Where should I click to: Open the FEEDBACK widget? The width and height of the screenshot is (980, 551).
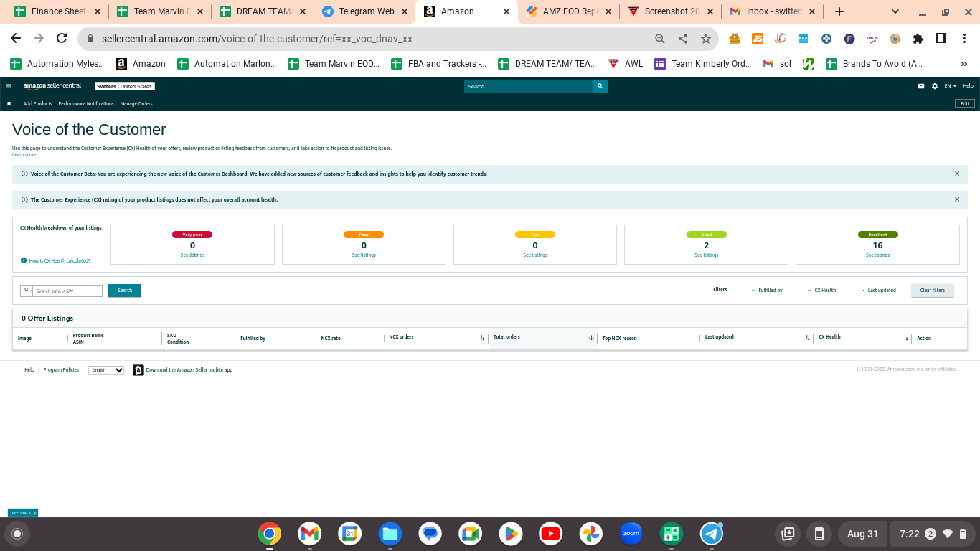tap(23, 513)
